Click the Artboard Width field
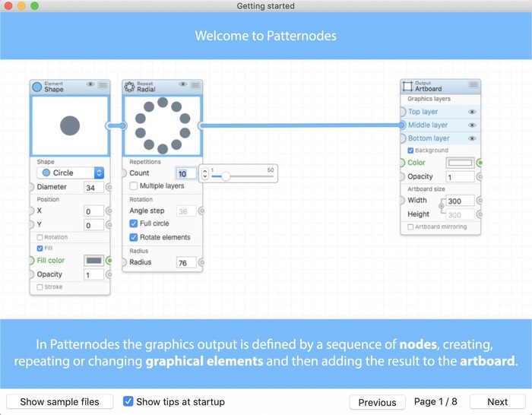The height and width of the screenshot is (415, 532). click(460, 201)
